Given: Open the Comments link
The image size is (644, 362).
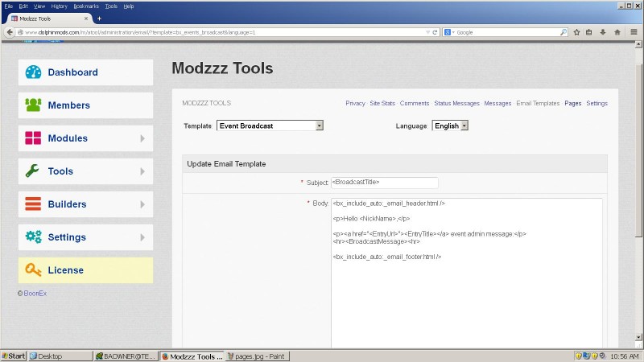Looking at the screenshot, I should (x=415, y=104).
